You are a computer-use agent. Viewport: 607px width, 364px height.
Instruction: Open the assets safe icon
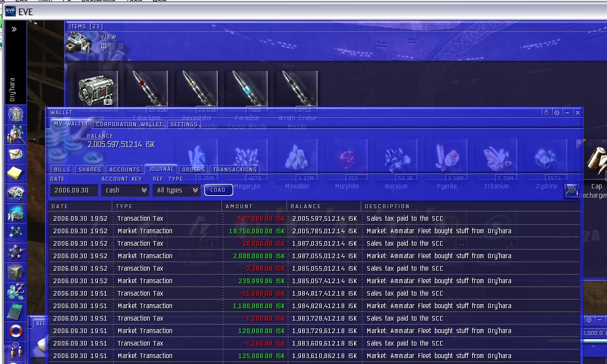(16, 272)
